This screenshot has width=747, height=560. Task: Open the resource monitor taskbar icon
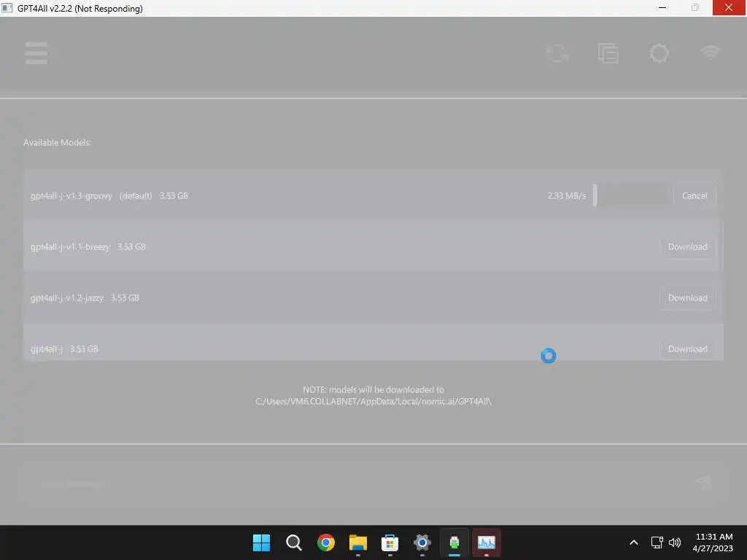click(x=487, y=542)
